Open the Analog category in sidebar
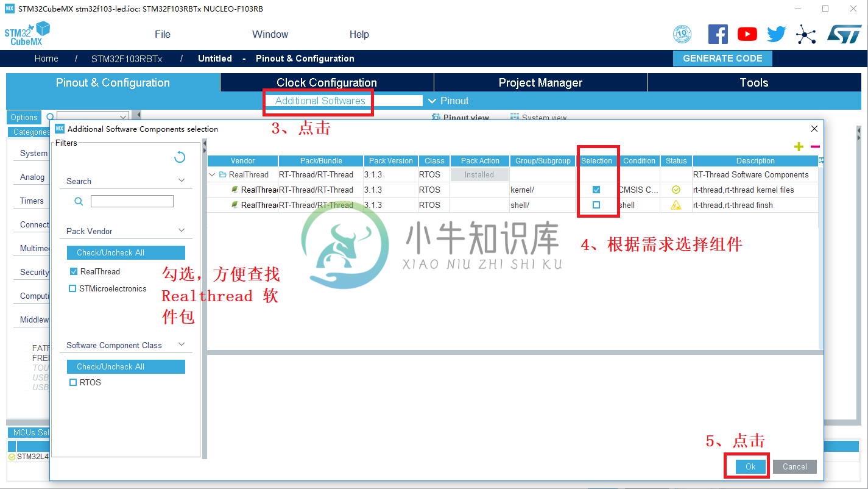The width and height of the screenshot is (868, 489). point(32,177)
